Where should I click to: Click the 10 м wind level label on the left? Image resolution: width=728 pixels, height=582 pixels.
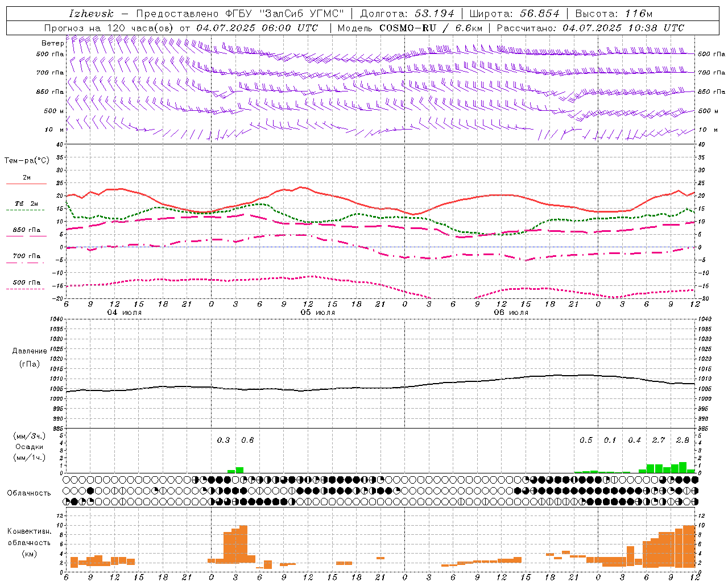(x=55, y=130)
